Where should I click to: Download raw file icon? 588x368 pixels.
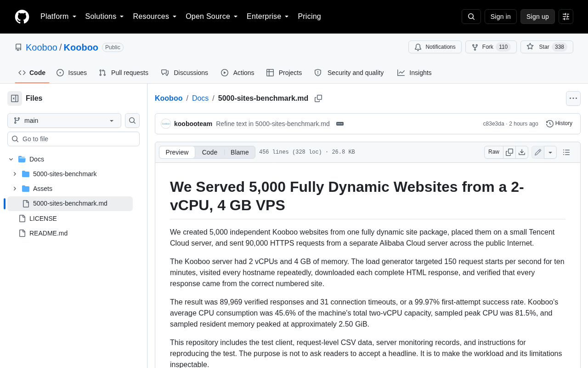(522, 152)
